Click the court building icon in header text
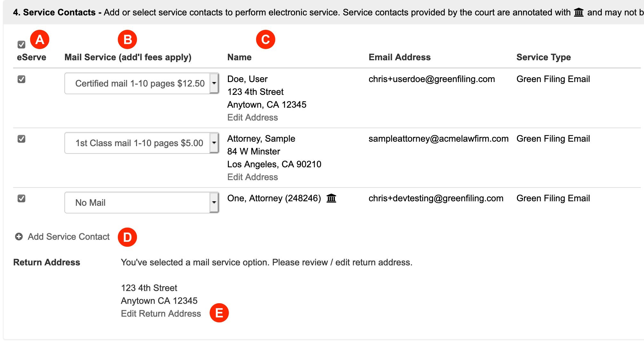 [579, 12]
